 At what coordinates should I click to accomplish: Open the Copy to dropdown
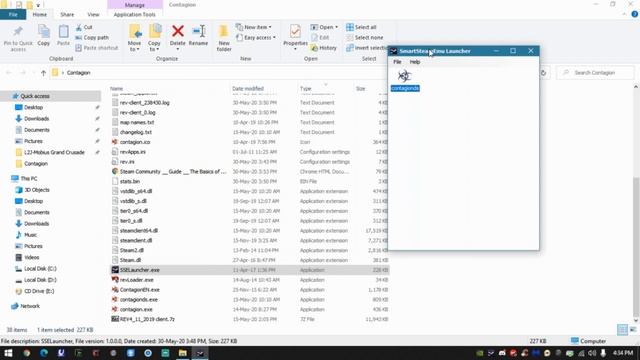[x=154, y=46]
